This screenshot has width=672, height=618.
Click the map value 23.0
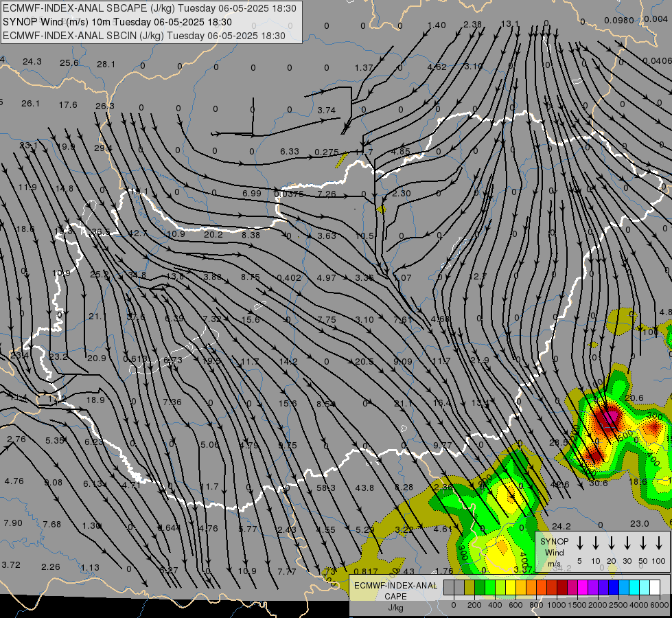click(x=640, y=524)
